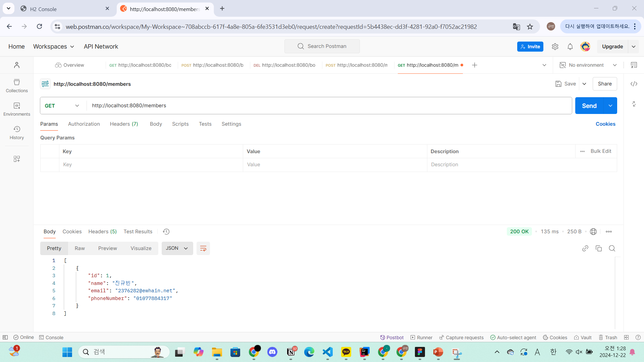Open the notifications bell icon
This screenshot has height=362, width=644.
coord(570,47)
